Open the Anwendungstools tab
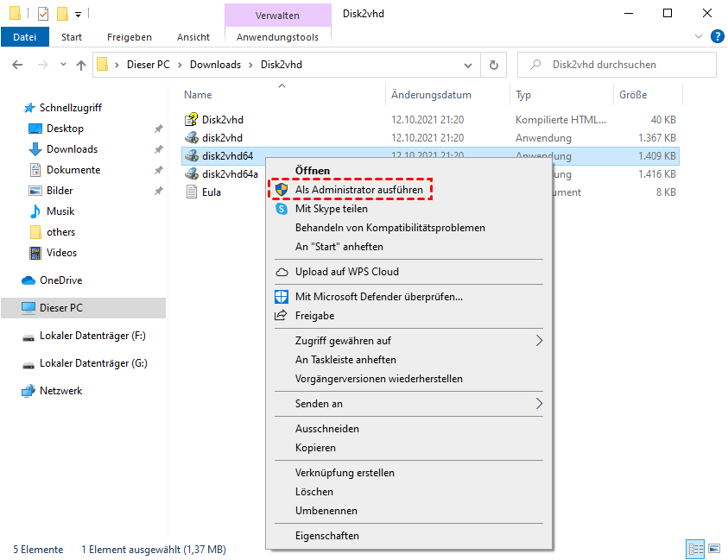Viewport: 728px width, 560px height. (x=278, y=37)
